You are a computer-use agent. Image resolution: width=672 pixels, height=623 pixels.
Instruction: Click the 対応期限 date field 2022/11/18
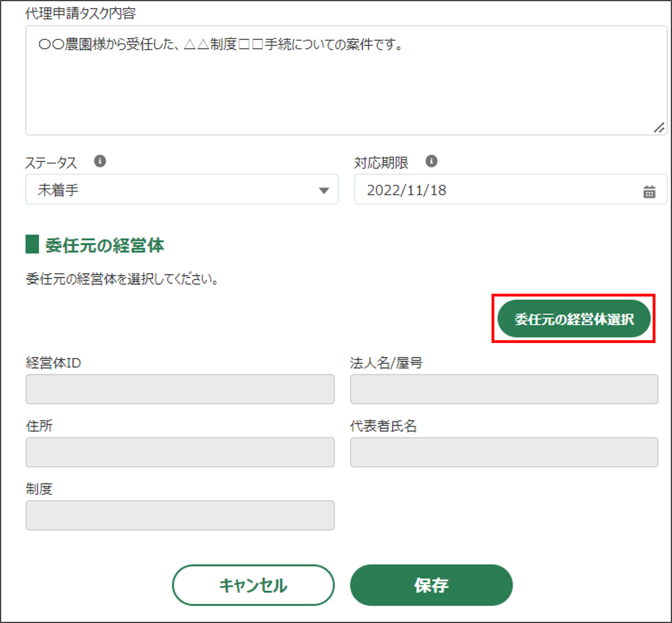click(x=489, y=190)
